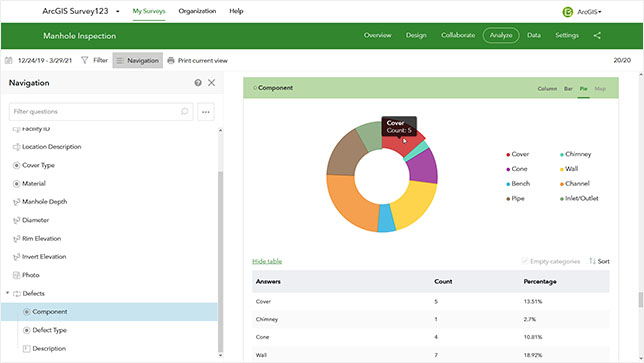Click in the Filter questions search field
This screenshot has width=644, height=363.
point(101,112)
